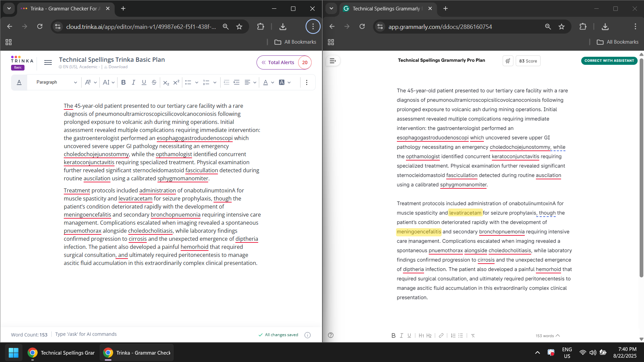Pick the text highlight color swatch in Trinka
This screenshot has height=362, width=644.
(x=282, y=82)
